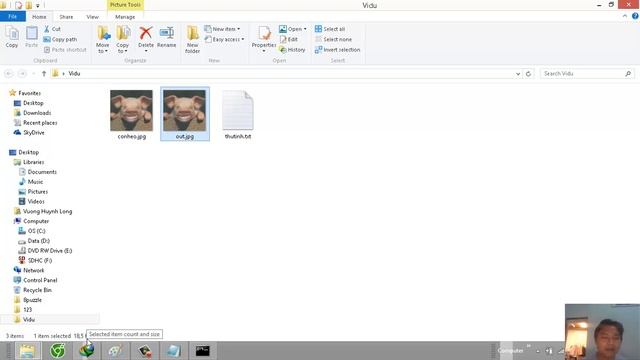Click the Search Vidu box

587,73
